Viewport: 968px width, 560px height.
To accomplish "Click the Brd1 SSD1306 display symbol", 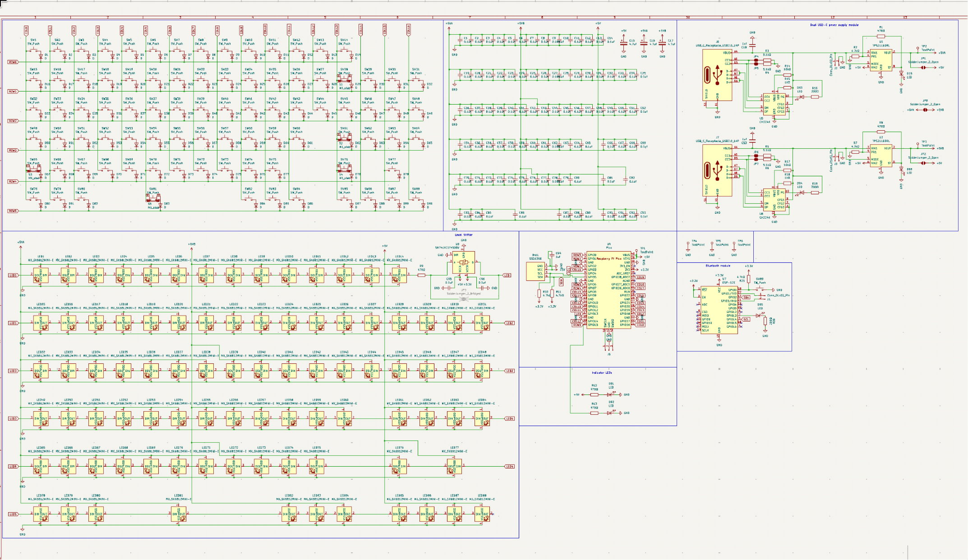I will (535, 271).
